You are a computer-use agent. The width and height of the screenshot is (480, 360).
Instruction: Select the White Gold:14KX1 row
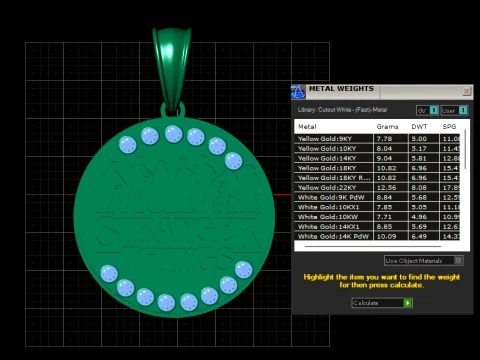click(377, 227)
